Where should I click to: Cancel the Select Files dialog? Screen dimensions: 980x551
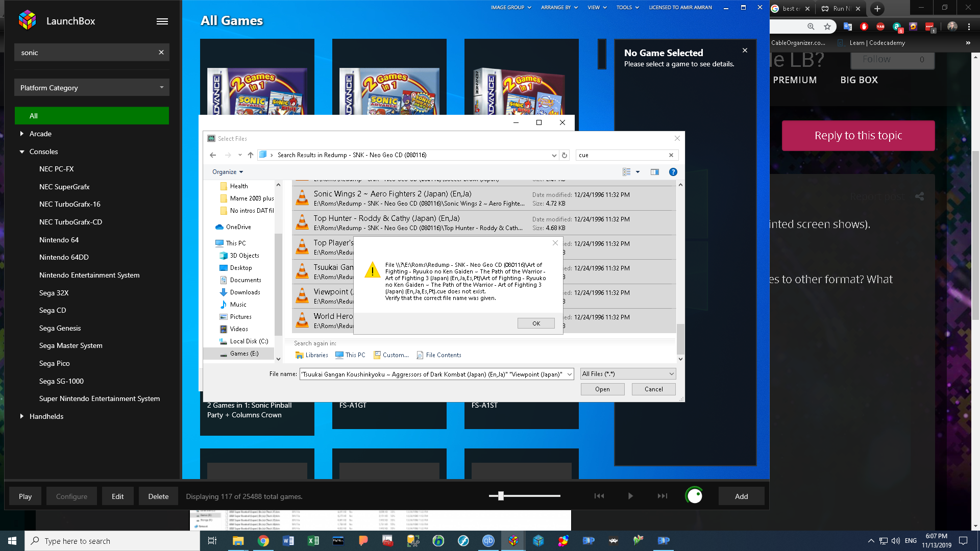click(653, 389)
